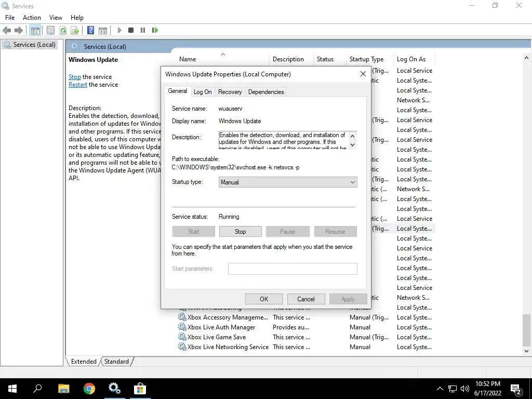Switch to the Dependencies tab
Screen dimensions: 532x399
(x=266, y=92)
